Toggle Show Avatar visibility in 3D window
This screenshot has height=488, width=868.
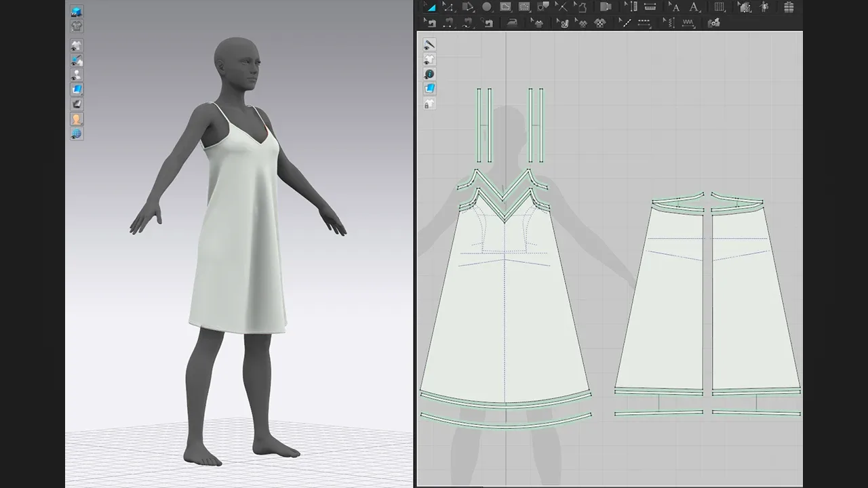77,75
